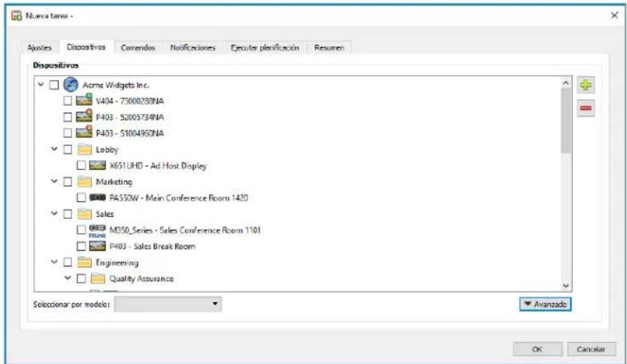Click the PA550W projector icon

click(97, 197)
